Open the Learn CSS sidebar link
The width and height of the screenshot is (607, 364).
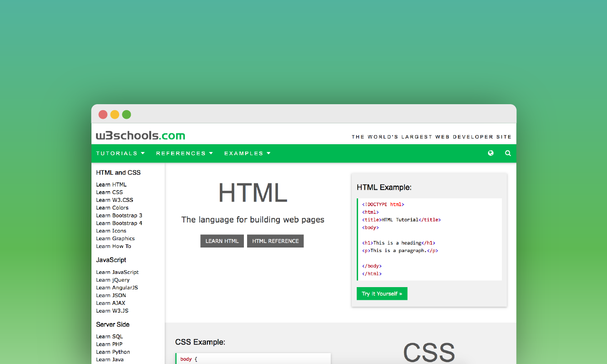109,192
